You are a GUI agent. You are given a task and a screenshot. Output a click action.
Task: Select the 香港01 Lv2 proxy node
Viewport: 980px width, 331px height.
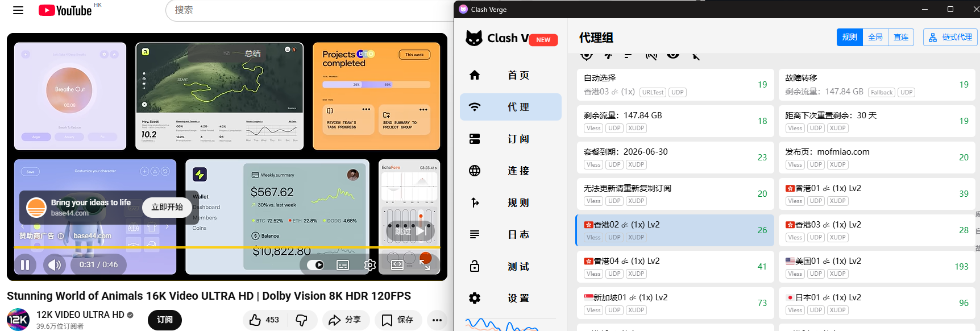(875, 194)
